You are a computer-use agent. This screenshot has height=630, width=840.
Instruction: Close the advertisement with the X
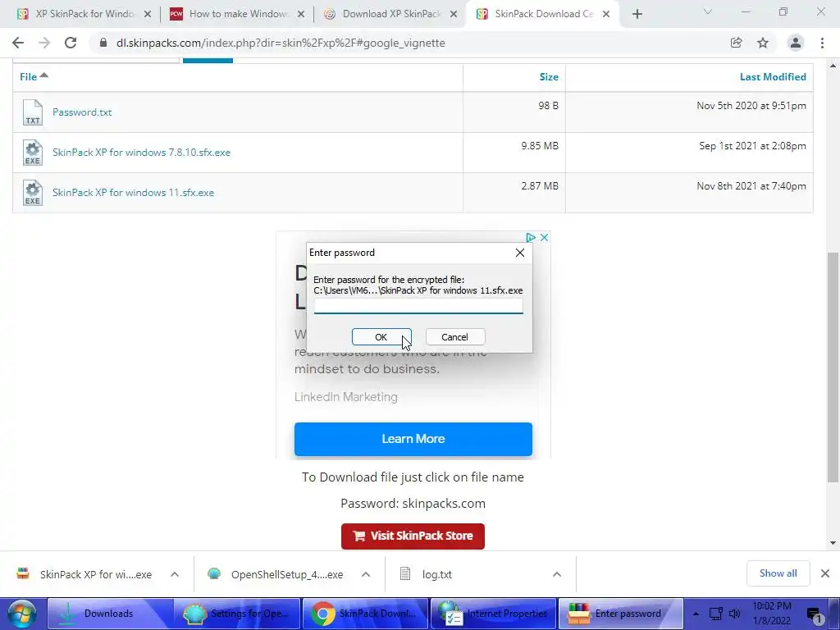545,237
